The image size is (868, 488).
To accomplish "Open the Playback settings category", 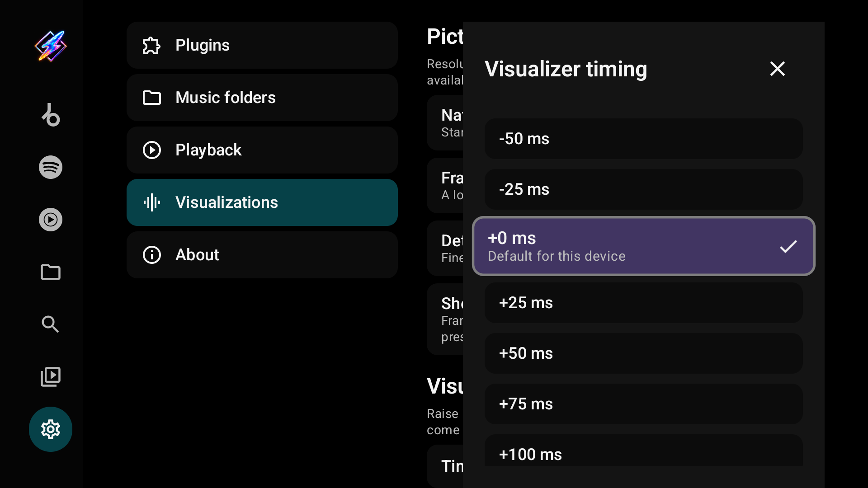I will (262, 150).
